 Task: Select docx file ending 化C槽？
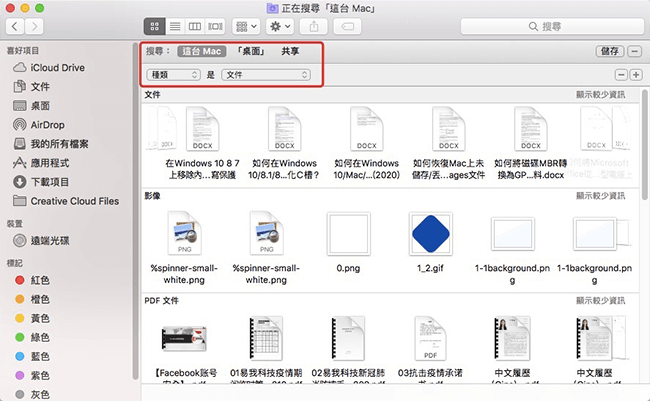point(284,143)
